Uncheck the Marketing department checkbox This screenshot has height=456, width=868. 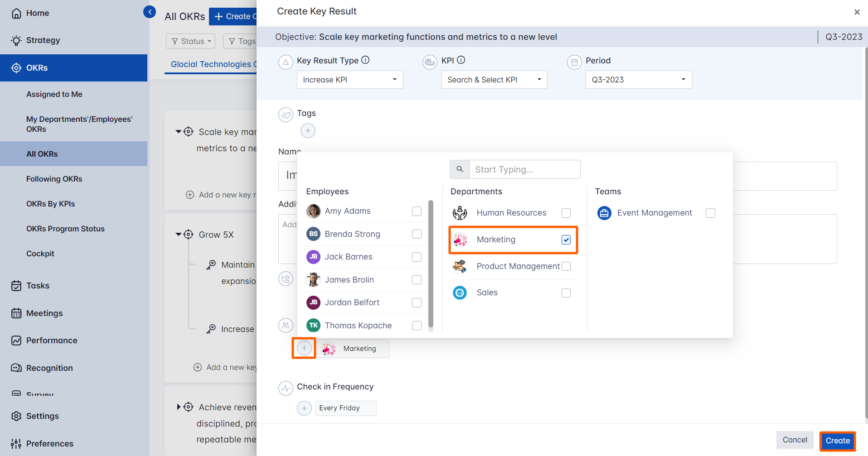click(x=566, y=240)
